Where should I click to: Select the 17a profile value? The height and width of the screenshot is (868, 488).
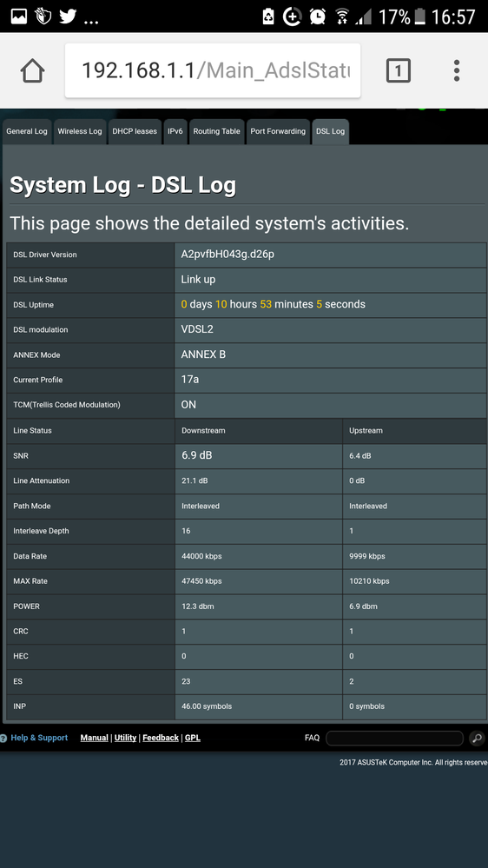pos(190,380)
